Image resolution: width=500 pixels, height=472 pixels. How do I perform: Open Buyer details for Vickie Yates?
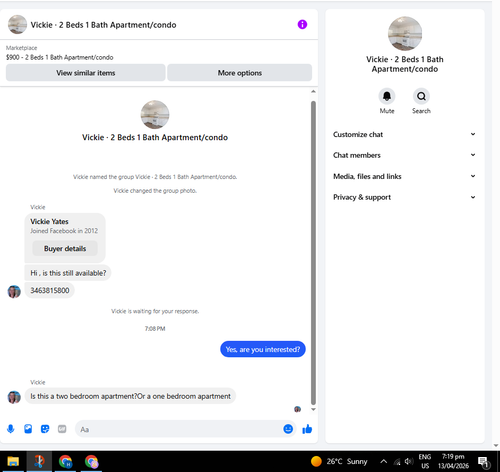click(65, 248)
